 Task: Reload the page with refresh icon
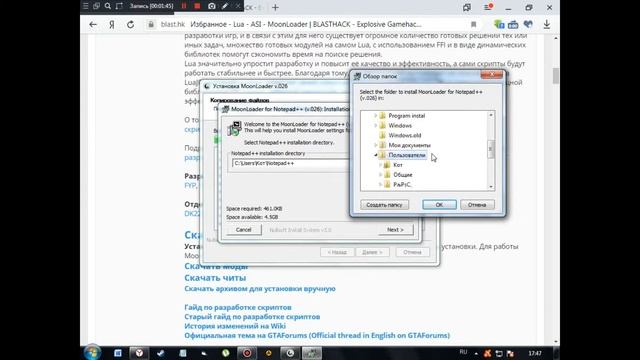coord(130,24)
